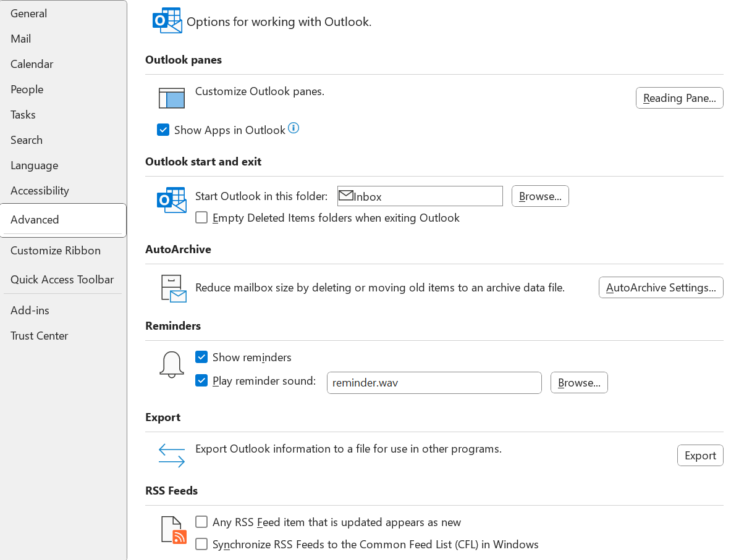The width and height of the screenshot is (731, 560).
Task: Click the Start Outlook folder field showing Inbox
Action: (420, 196)
